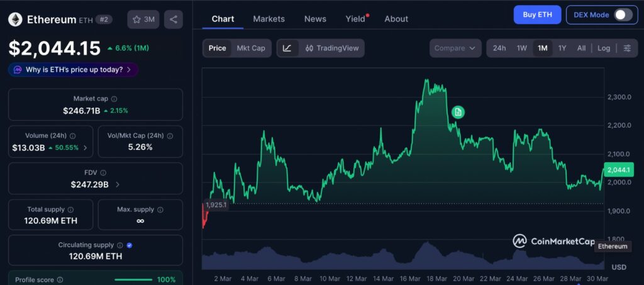Viewport: 644px width, 285px height.
Task: Click the Ethereum tooltip label
Action: coord(613,247)
